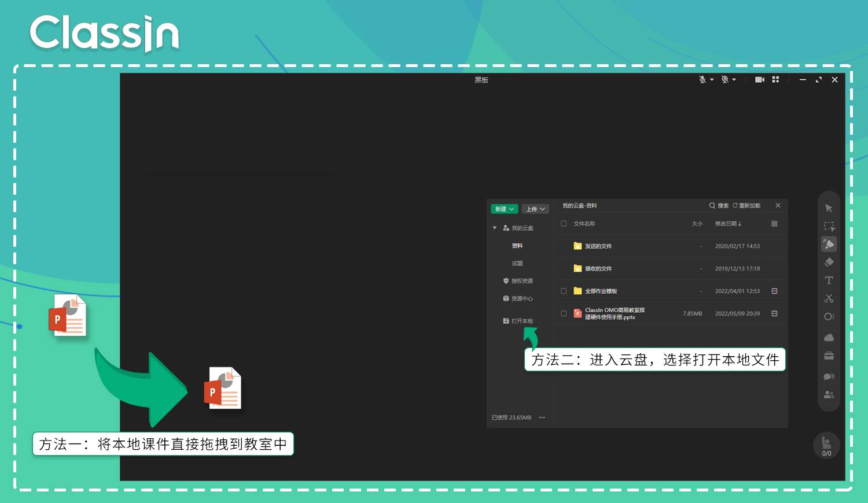The width and height of the screenshot is (868, 503).
Task: Open the class roster people icon
Action: (x=829, y=394)
